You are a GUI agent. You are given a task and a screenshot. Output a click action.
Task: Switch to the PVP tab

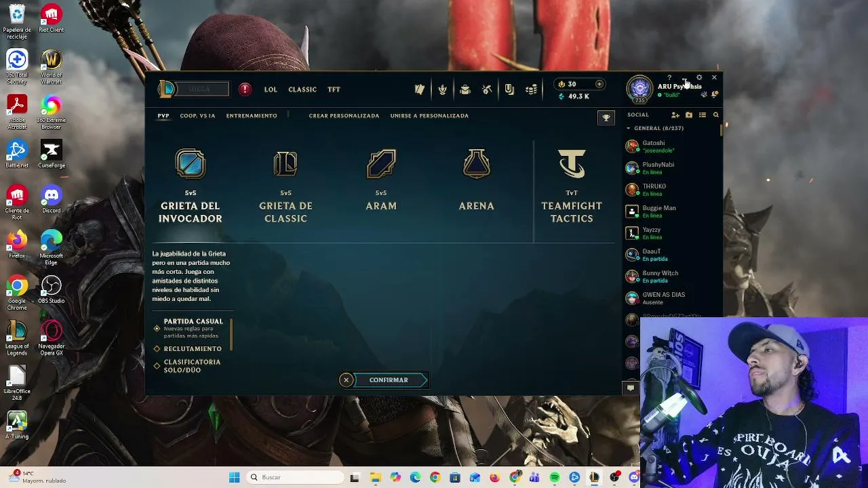point(163,116)
